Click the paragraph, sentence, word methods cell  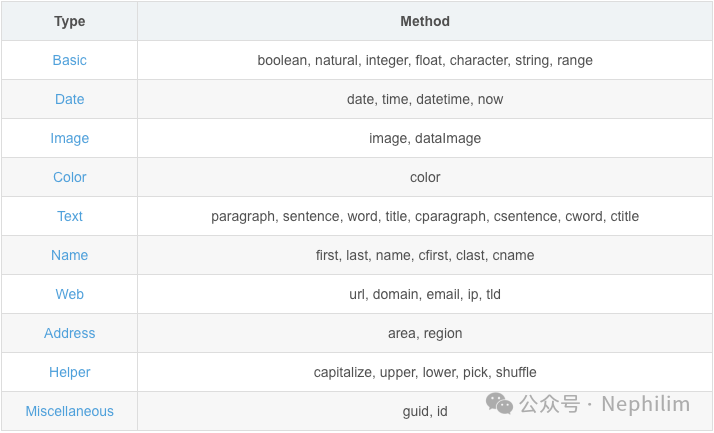[425, 216]
